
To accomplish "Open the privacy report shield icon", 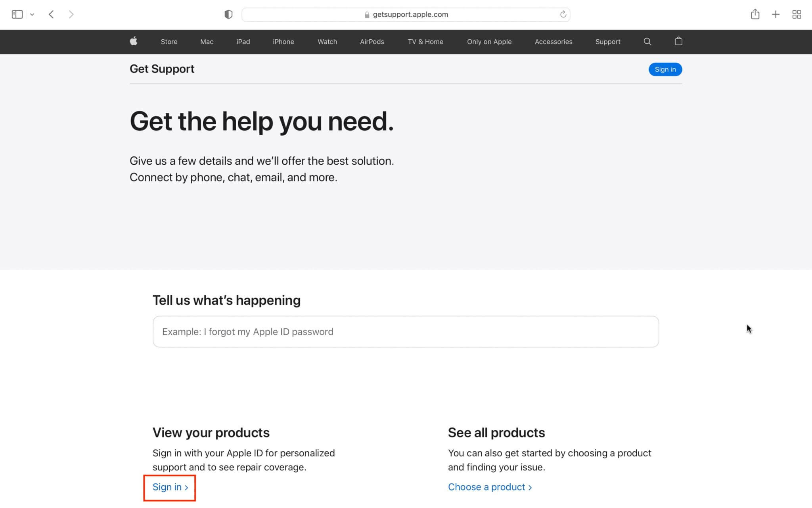I will pyautogui.click(x=228, y=14).
